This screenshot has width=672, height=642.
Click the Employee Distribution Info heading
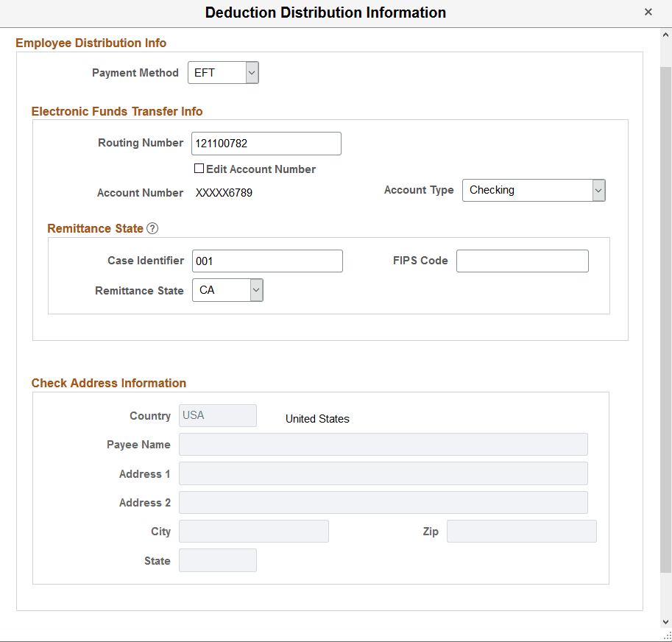click(91, 43)
